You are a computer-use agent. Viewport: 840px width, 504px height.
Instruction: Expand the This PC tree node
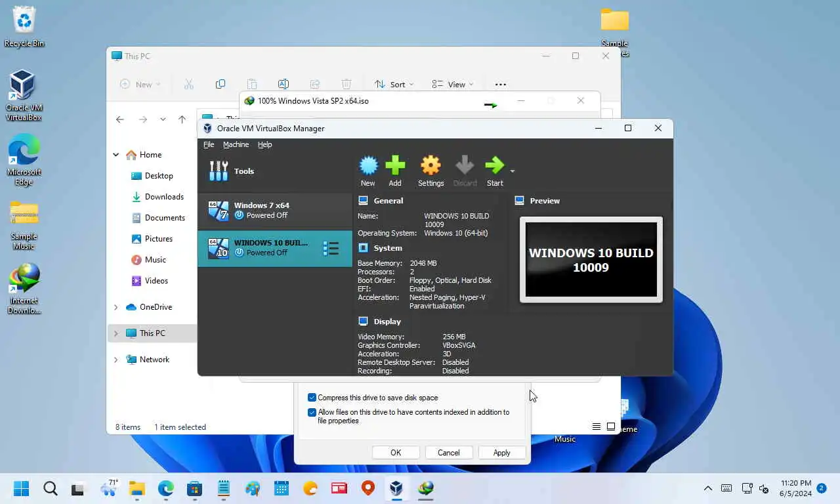(116, 333)
